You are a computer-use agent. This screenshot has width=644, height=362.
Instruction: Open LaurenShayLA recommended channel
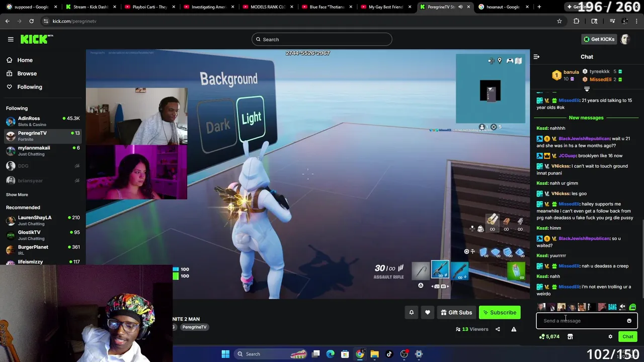(43, 220)
